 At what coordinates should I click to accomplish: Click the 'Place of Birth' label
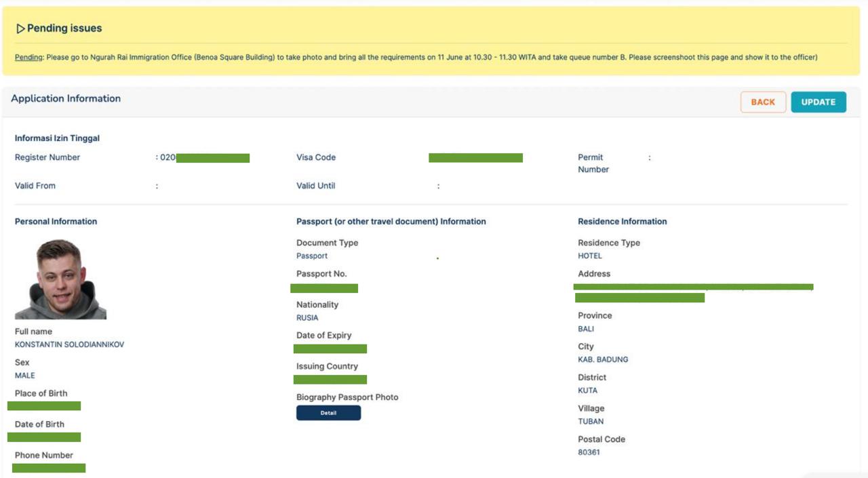pyautogui.click(x=41, y=393)
